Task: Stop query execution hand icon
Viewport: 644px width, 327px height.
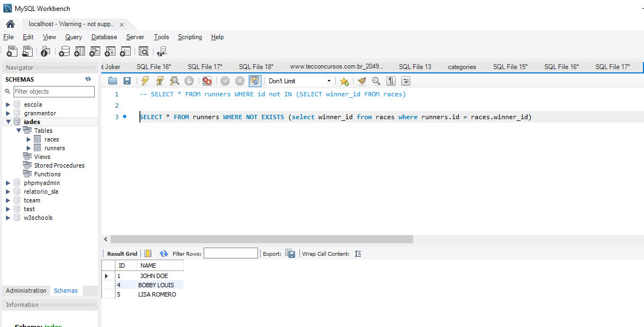Action: 189,81
